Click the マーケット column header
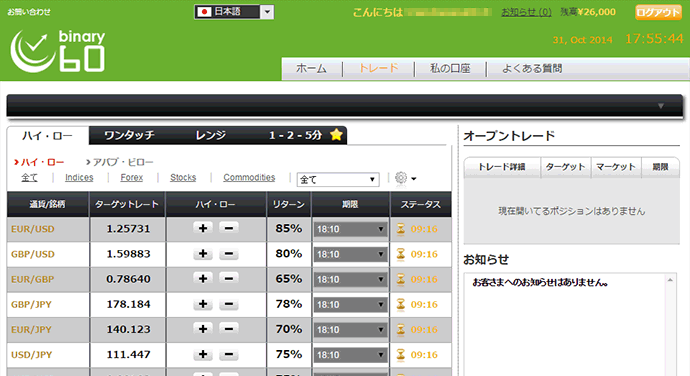Image resolution: width=690 pixels, height=376 pixels. point(616,167)
